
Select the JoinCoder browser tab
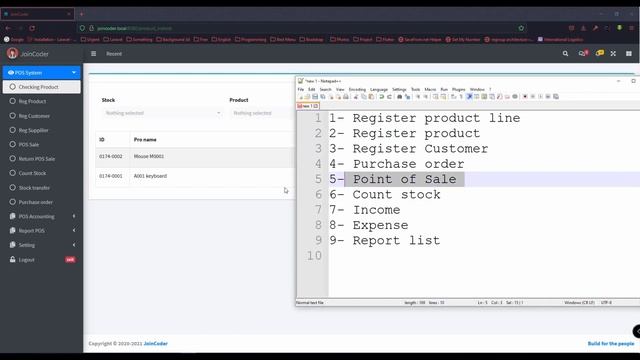click(38, 14)
